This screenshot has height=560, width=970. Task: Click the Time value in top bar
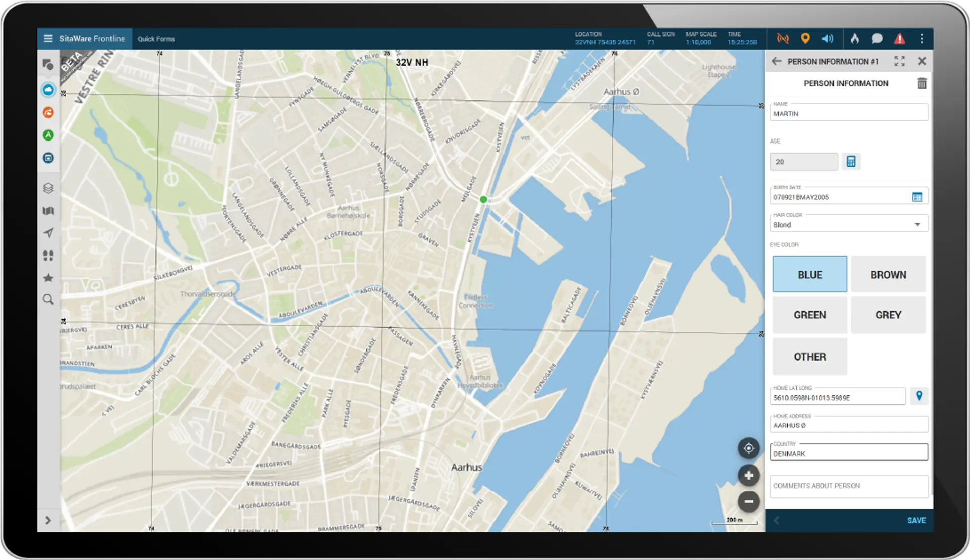click(742, 42)
